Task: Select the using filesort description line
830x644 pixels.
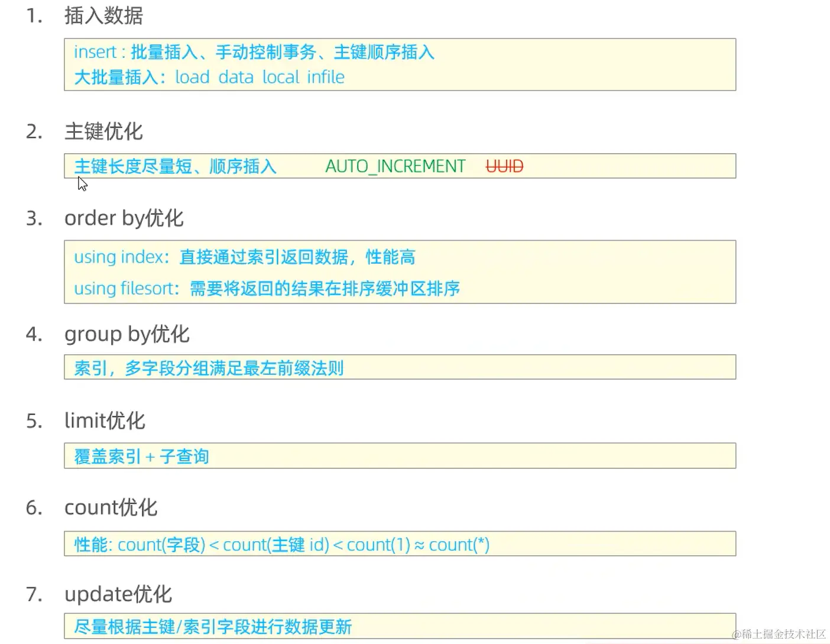Action: click(x=267, y=288)
